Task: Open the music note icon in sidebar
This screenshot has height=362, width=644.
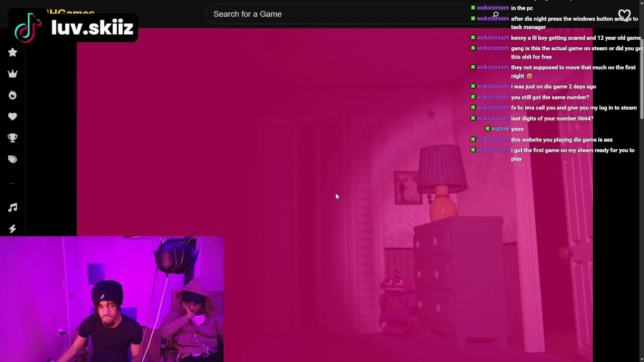Action: click(x=13, y=207)
